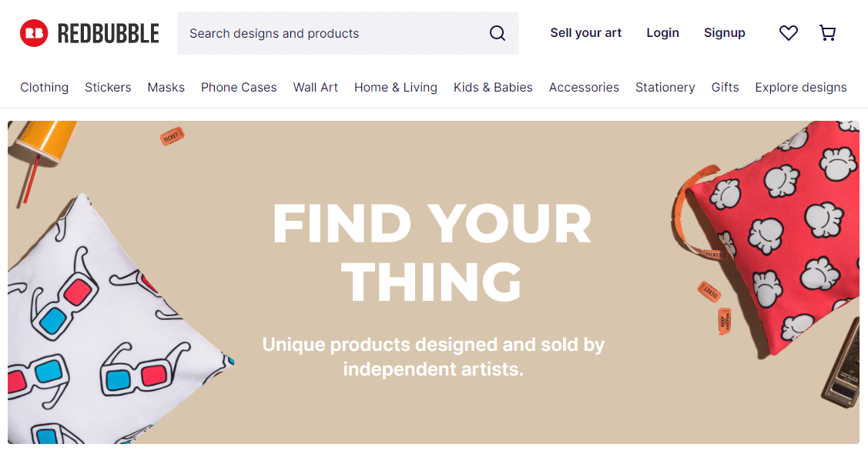
Task: Click the Find Your Thing hero banner
Action: (x=434, y=282)
